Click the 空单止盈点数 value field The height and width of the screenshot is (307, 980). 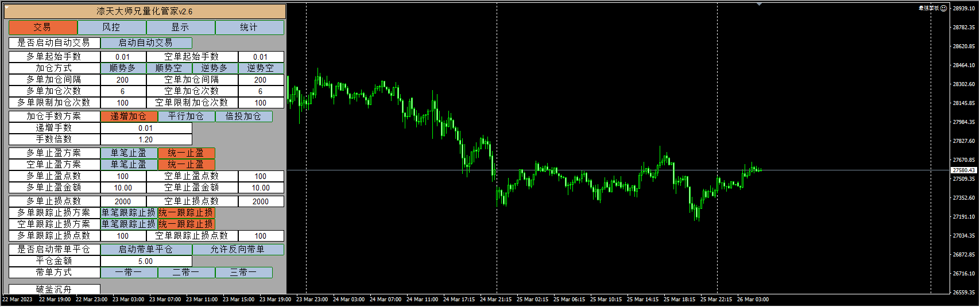(261, 176)
